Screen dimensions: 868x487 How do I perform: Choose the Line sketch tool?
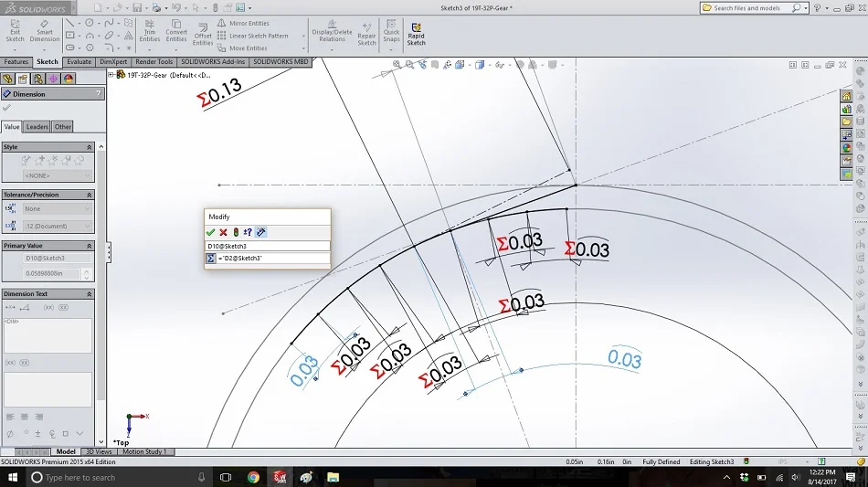coord(69,23)
